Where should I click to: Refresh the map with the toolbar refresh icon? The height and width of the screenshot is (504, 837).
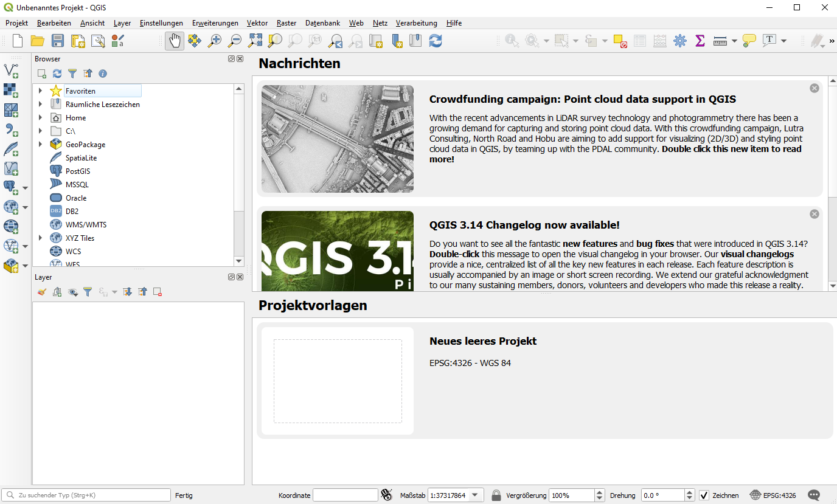point(436,41)
